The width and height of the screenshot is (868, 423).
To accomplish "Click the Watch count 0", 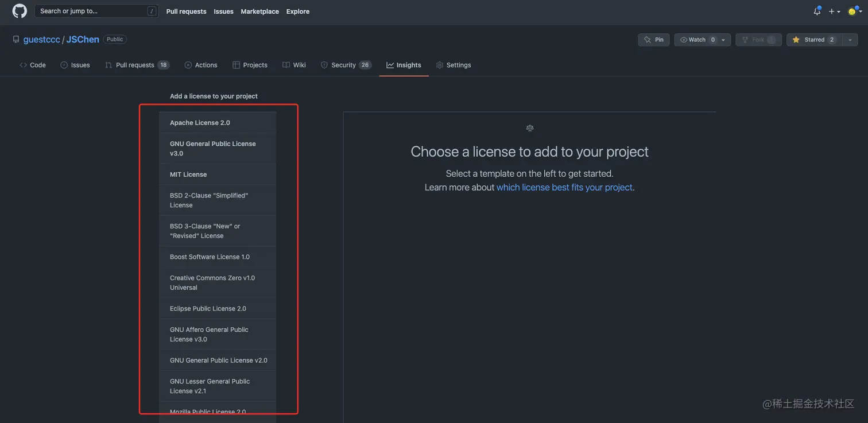I will tap(713, 40).
